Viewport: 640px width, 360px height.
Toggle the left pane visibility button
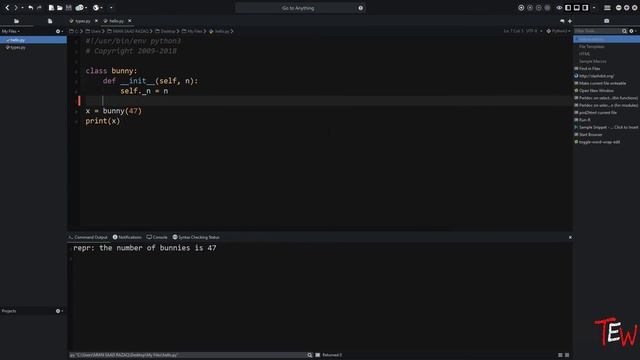[x=568, y=8]
